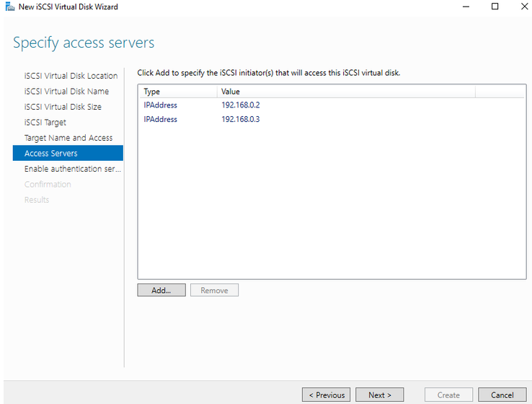Screen dimensions: 532x404
Task: Go to iSCSI Virtual Disk Location step
Action: coord(71,76)
